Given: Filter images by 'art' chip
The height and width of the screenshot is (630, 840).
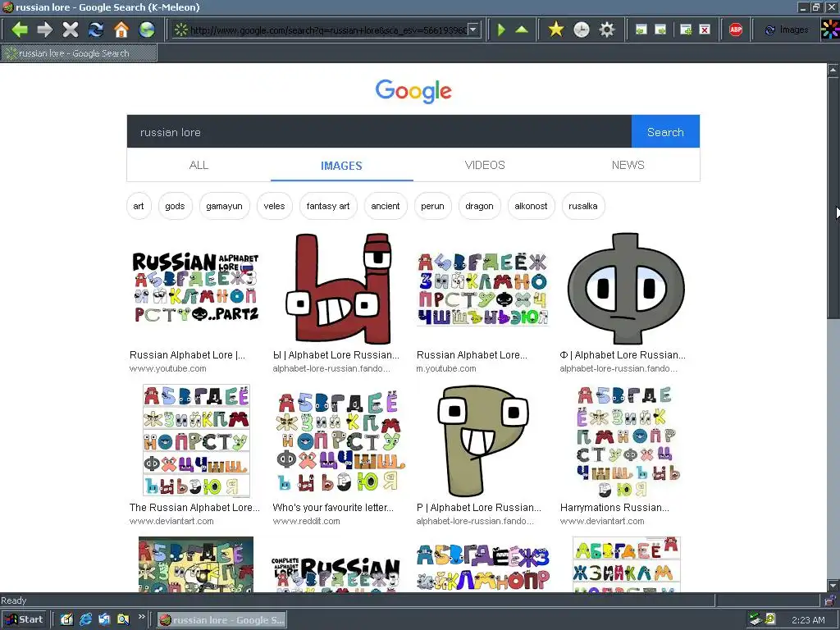Looking at the screenshot, I should point(139,206).
